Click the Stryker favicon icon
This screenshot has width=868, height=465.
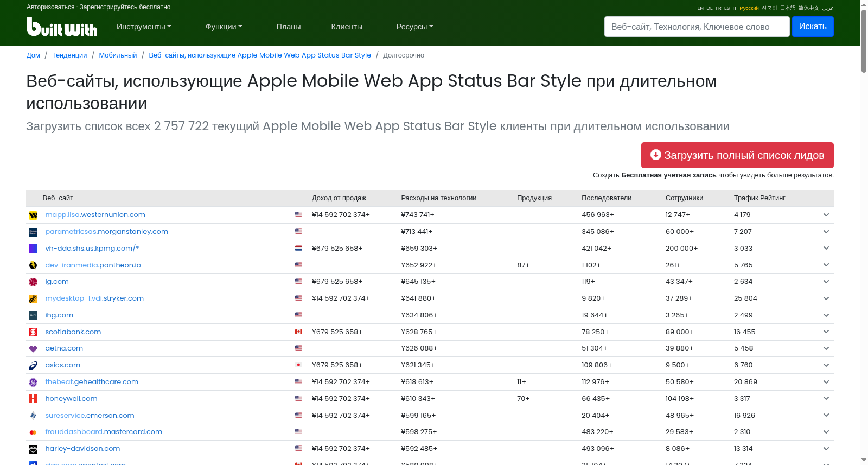pos(33,299)
